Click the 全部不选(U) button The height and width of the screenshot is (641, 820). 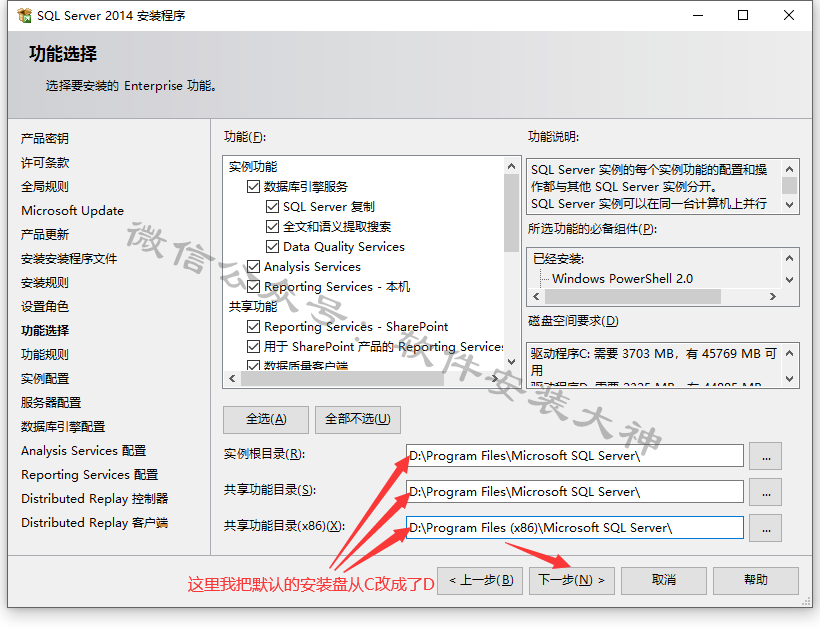pos(358,420)
